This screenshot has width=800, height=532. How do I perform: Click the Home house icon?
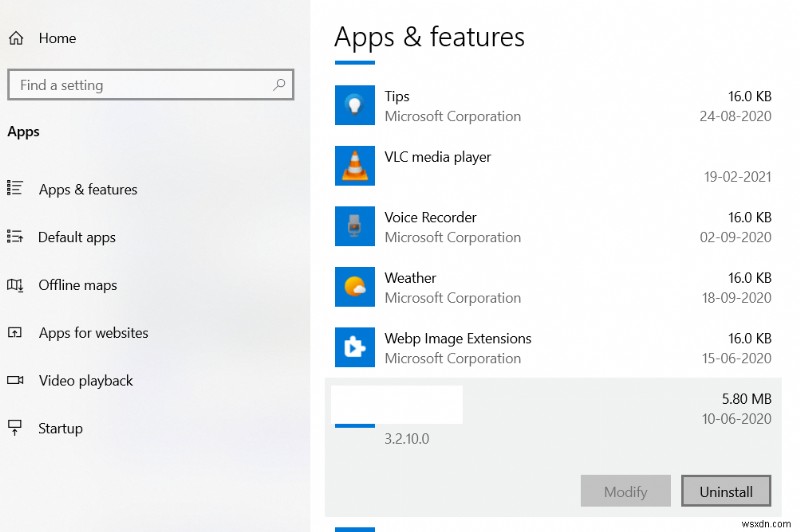coord(16,38)
